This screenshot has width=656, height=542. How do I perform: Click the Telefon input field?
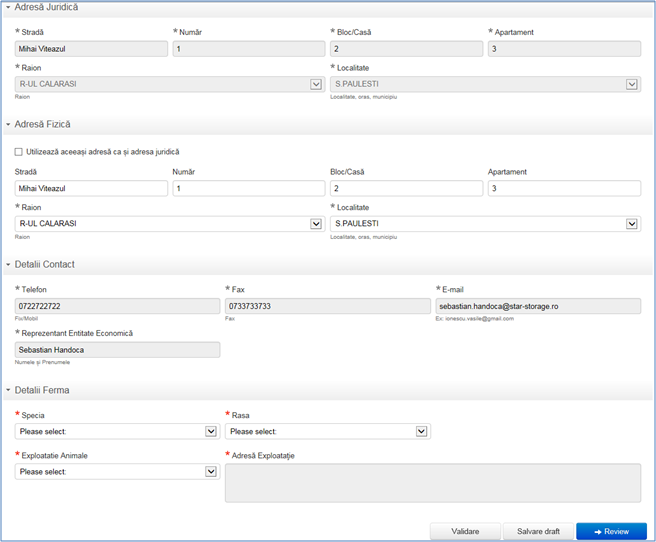[117, 306]
